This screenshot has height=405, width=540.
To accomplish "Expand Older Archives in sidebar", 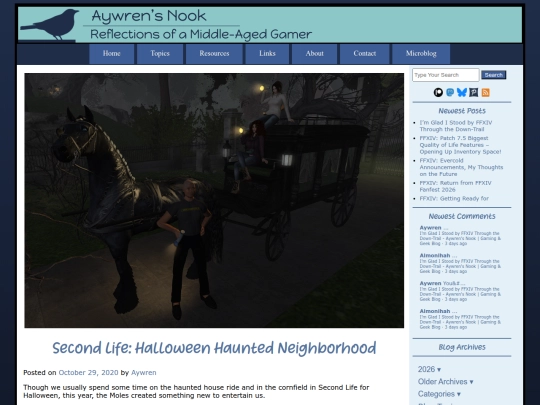I will coord(445,382).
